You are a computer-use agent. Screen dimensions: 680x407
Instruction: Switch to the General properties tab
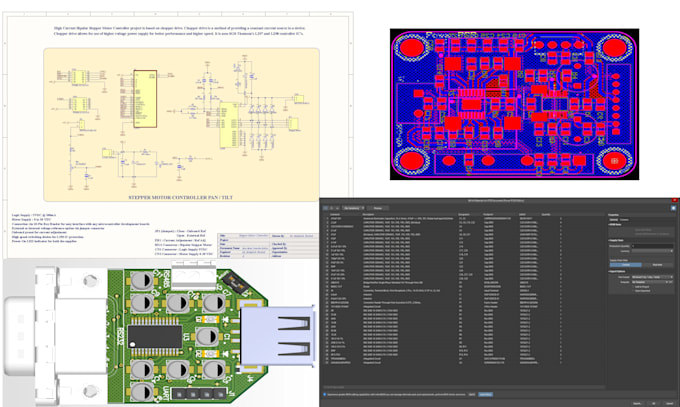[613, 220]
